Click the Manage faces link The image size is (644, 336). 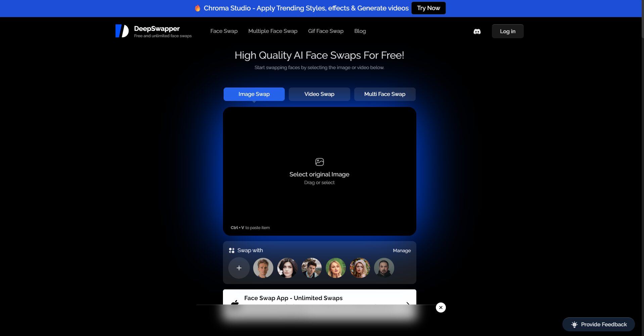click(402, 250)
